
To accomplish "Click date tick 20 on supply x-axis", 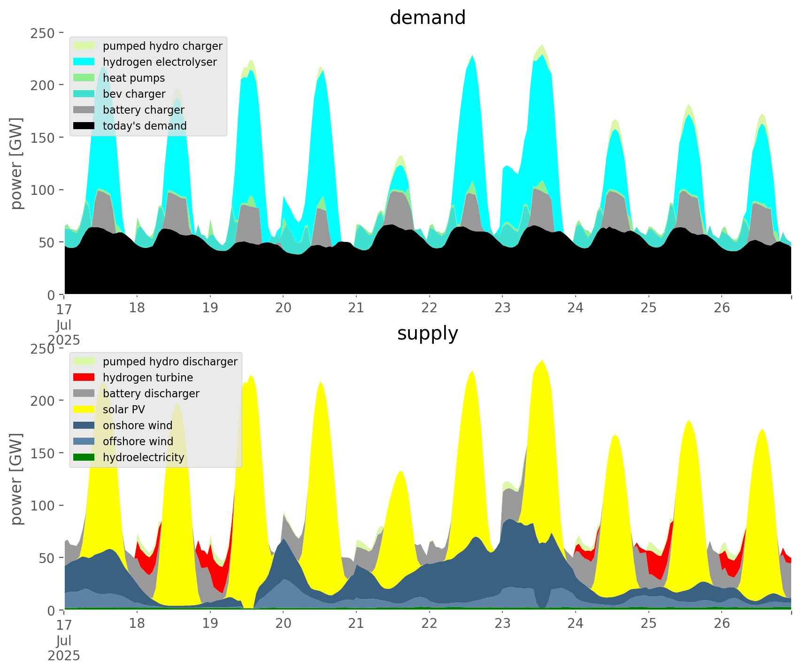I will pos(283,624).
